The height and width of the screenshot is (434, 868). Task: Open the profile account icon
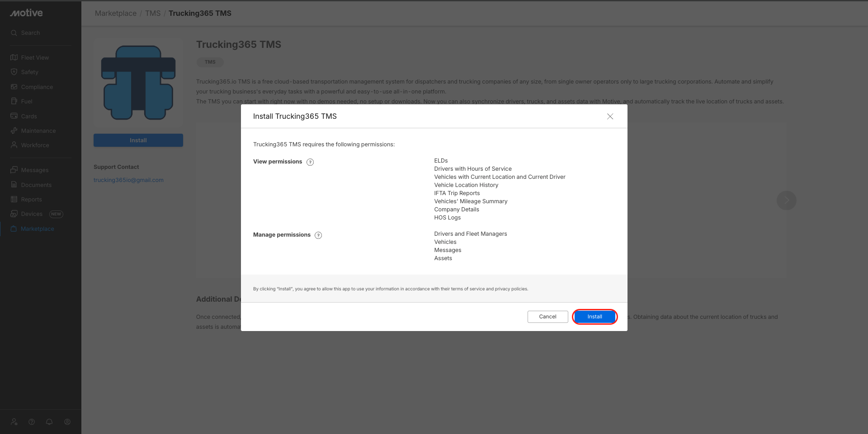[x=67, y=422]
